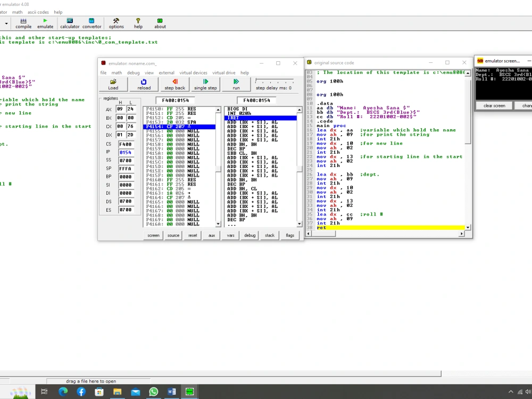Open the convertor tool
Viewport: 532px width, 399px height.
92,23
